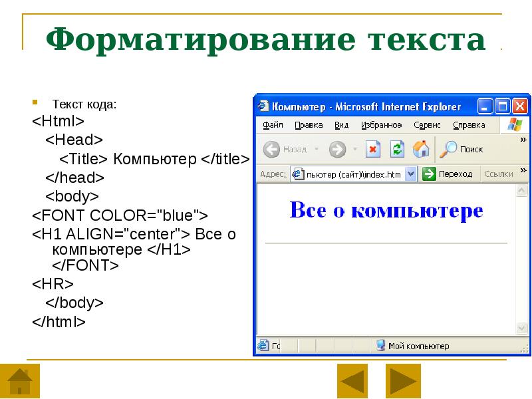Image resolution: width=532 pixels, height=399 pixels.
Task: Click the Back arrow icon in browser toolbar
Action: tap(271, 150)
